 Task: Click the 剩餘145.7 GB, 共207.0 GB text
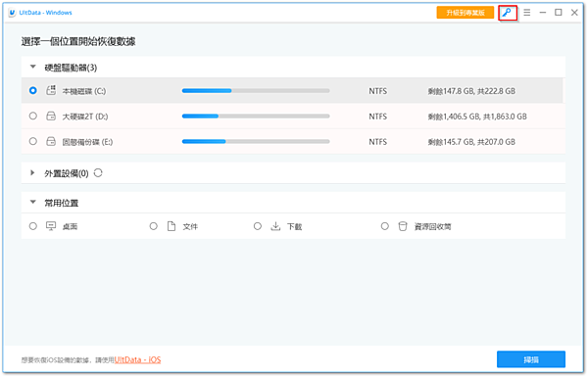[x=471, y=142]
